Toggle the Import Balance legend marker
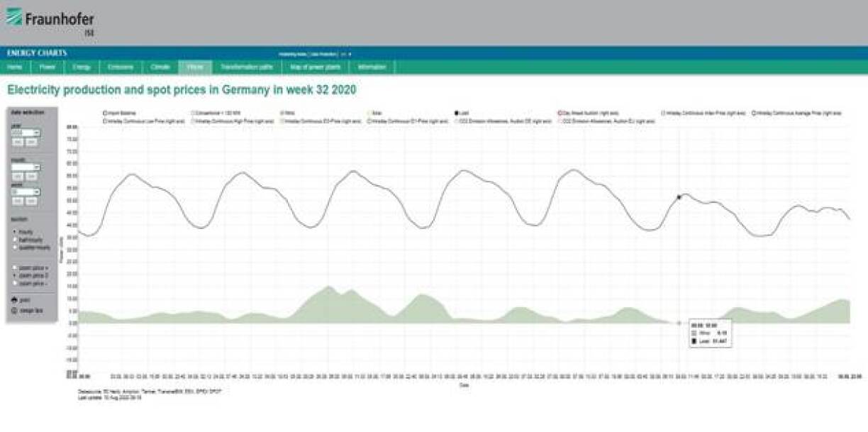Screen dimensions: 868x432 104,113
